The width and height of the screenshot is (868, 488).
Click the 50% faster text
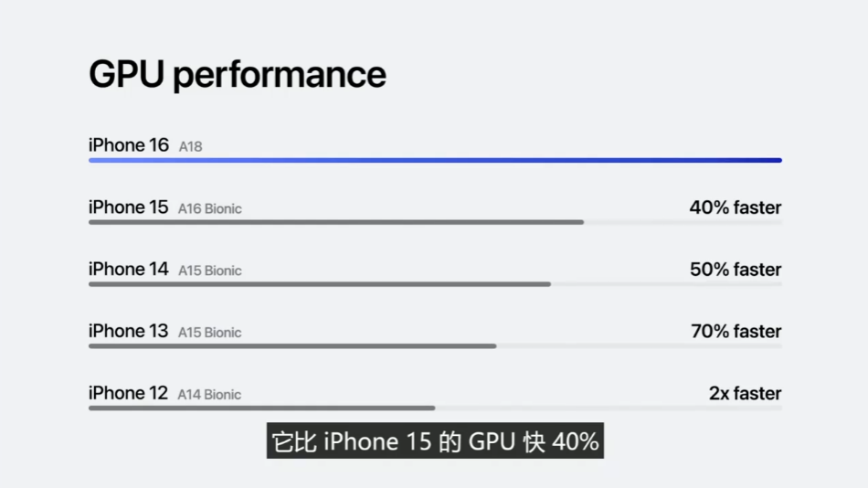point(736,270)
